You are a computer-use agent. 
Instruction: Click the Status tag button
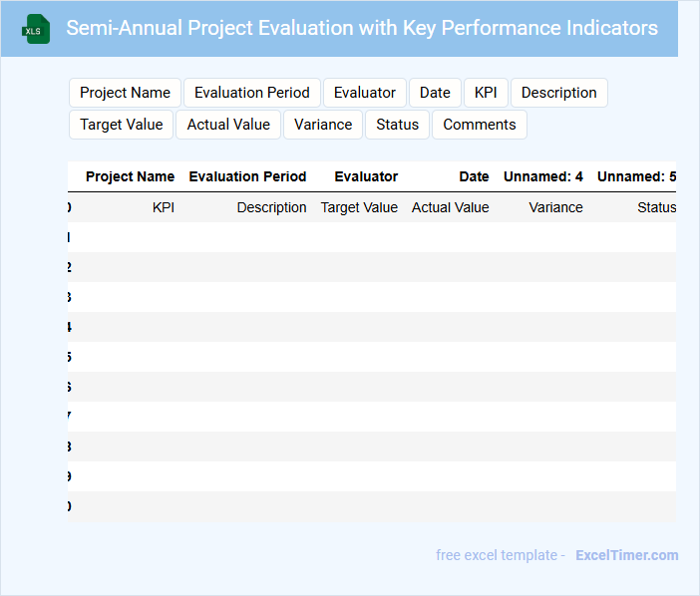pyautogui.click(x=397, y=125)
